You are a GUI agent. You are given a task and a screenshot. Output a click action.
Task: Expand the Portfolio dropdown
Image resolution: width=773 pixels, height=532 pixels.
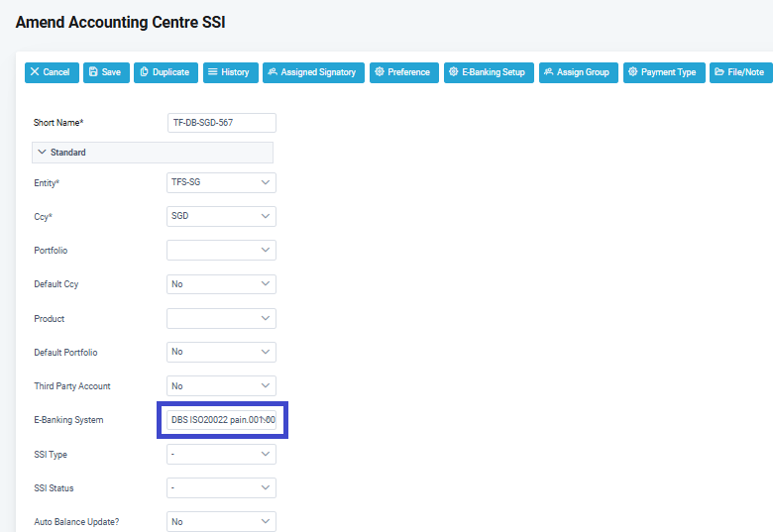[x=222, y=251]
